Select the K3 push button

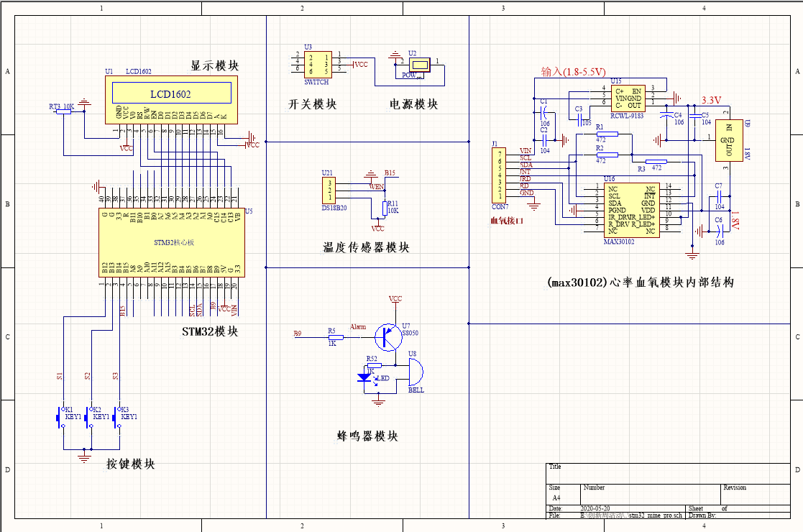click(116, 416)
